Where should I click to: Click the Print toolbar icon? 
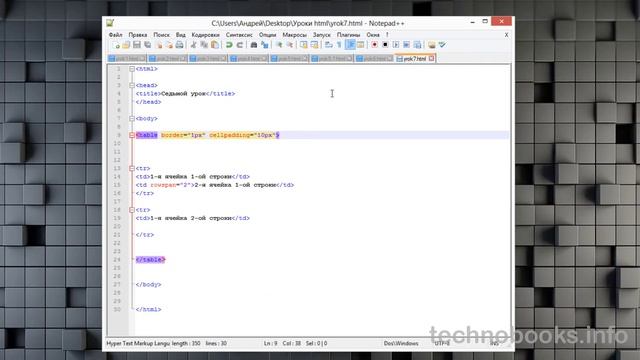[x=179, y=45]
